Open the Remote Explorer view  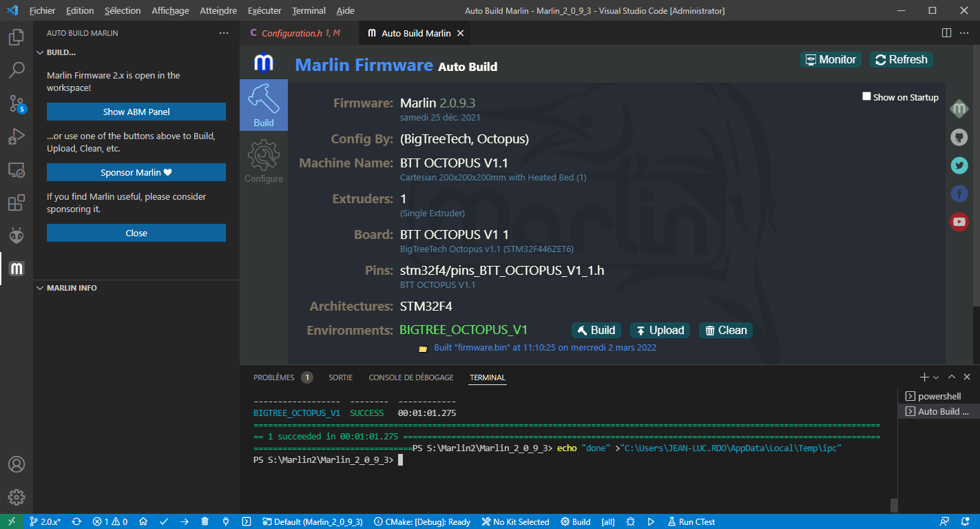[17, 169]
